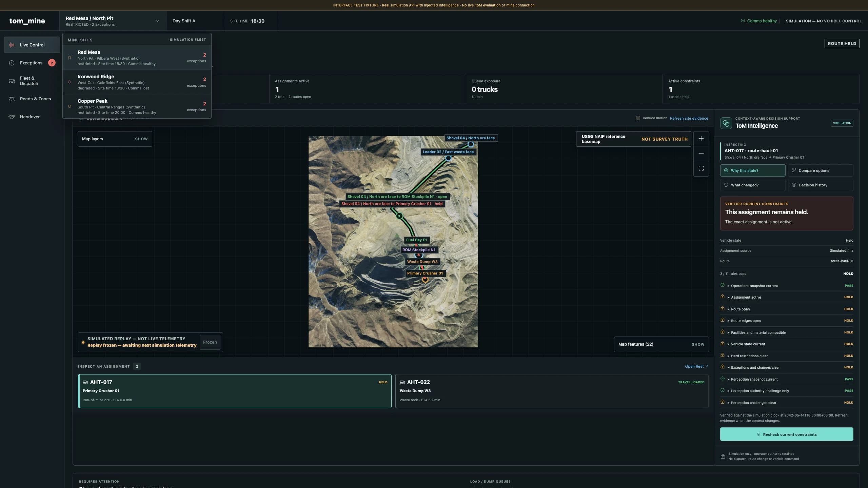Screen dimensions: 868x488
Task: Open the Handover section
Action: click(32, 117)
